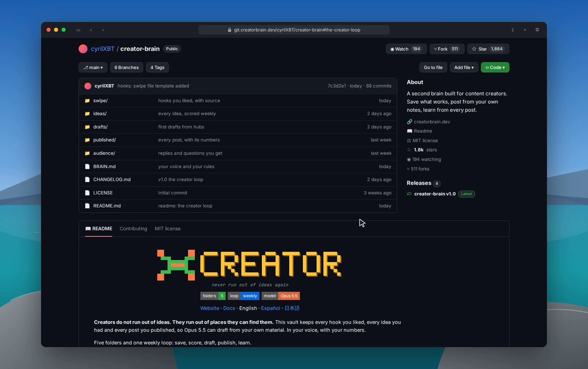The height and width of the screenshot is (369, 588).
Task: Click the commit author avatar beside cyrilXBT
Action: [x=88, y=86]
